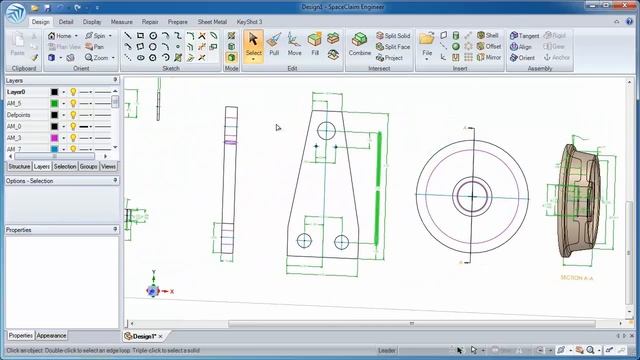Use the Split Face tool
Screen dimensions: 640x360
click(393, 47)
